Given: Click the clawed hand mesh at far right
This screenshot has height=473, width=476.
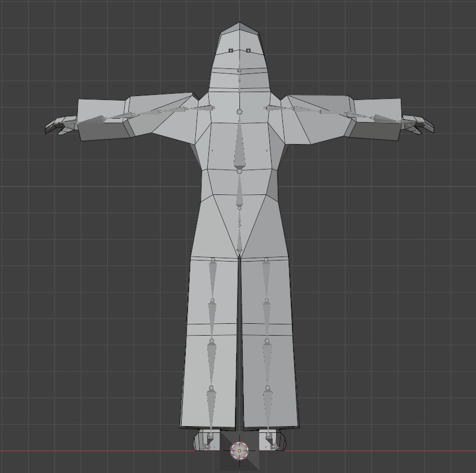Looking at the screenshot, I should pos(417,124).
